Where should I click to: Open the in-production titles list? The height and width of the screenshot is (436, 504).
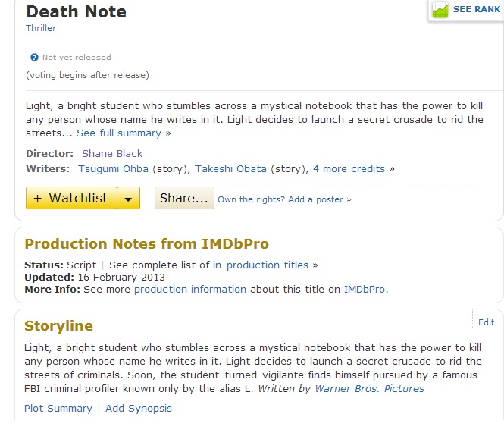click(x=261, y=265)
